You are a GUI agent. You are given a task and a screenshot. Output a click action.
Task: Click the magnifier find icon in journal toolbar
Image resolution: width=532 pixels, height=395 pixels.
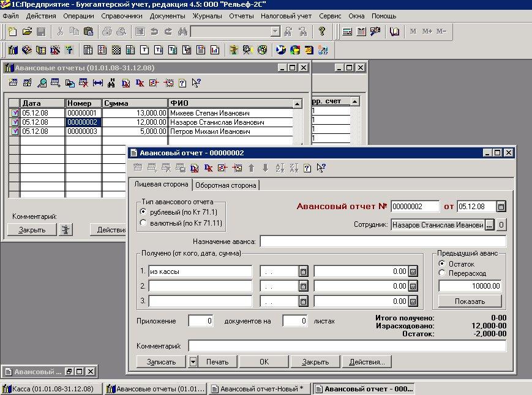coord(42,83)
